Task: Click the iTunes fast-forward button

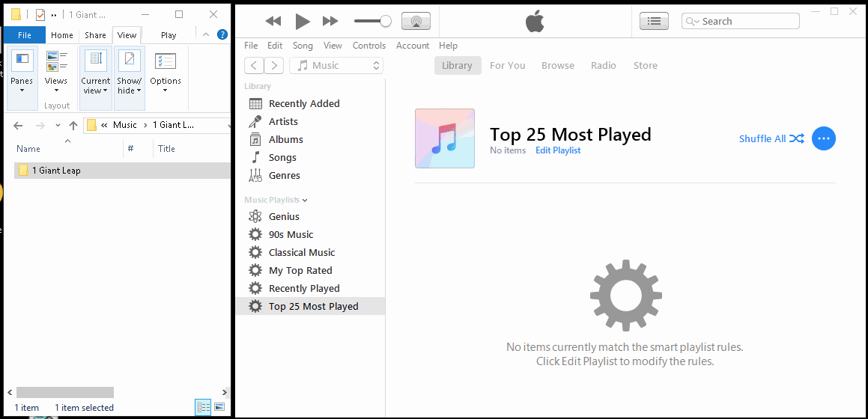Action: click(x=330, y=21)
